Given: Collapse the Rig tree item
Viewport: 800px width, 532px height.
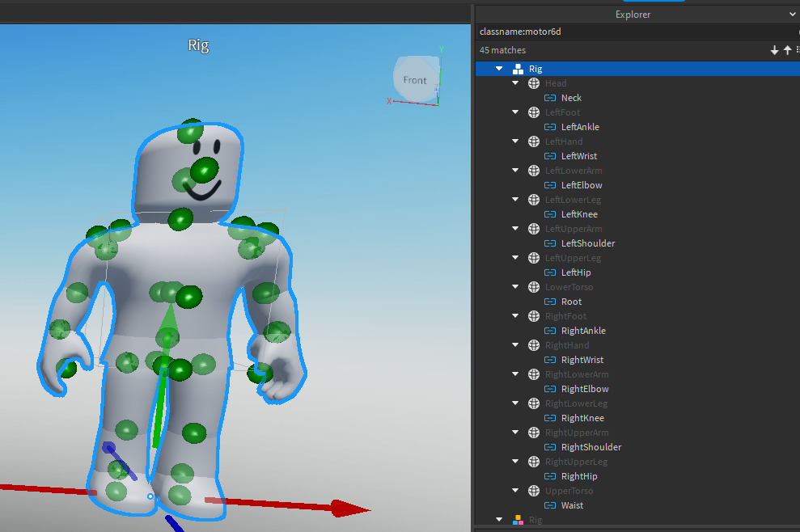Looking at the screenshot, I should pyautogui.click(x=499, y=68).
